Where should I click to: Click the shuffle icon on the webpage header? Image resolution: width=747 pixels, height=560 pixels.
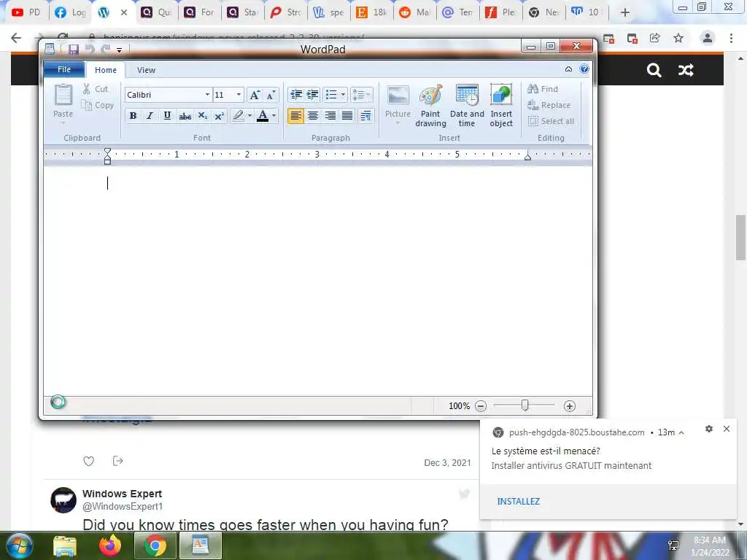[x=686, y=71]
